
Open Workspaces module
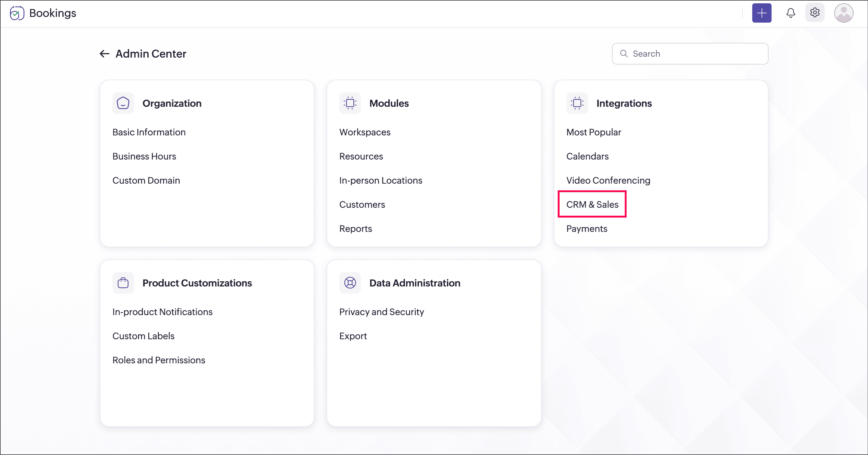[365, 132]
